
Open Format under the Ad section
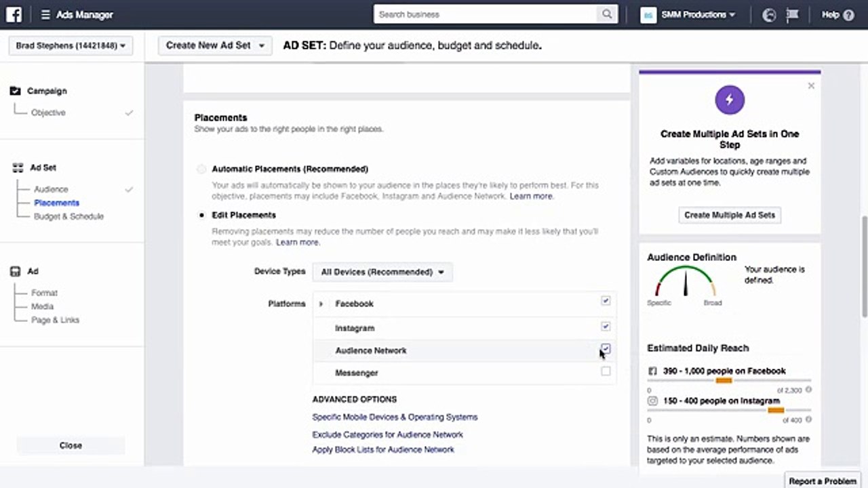[44, 293]
